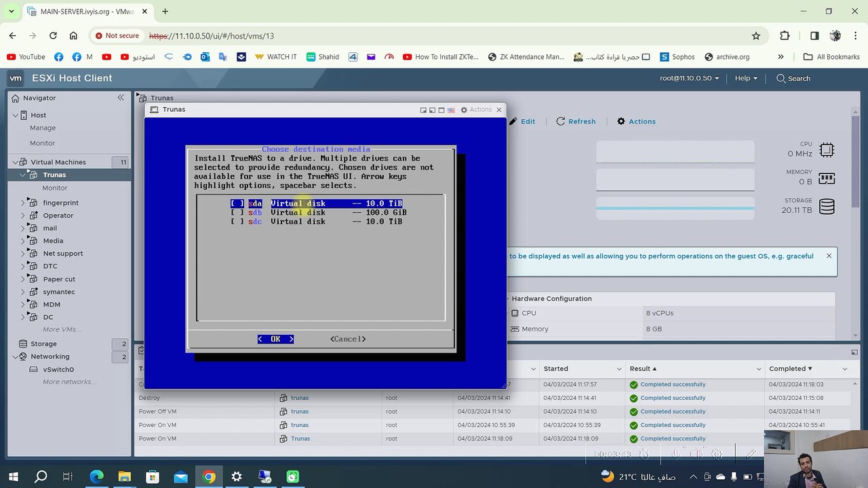Open the All Bookmarks folder

pyautogui.click(x=831, y=57)
